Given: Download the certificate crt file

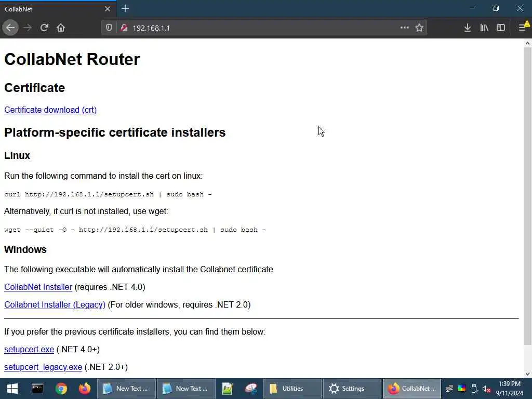Looking at the screenshot, I should [x=50, y=110].
